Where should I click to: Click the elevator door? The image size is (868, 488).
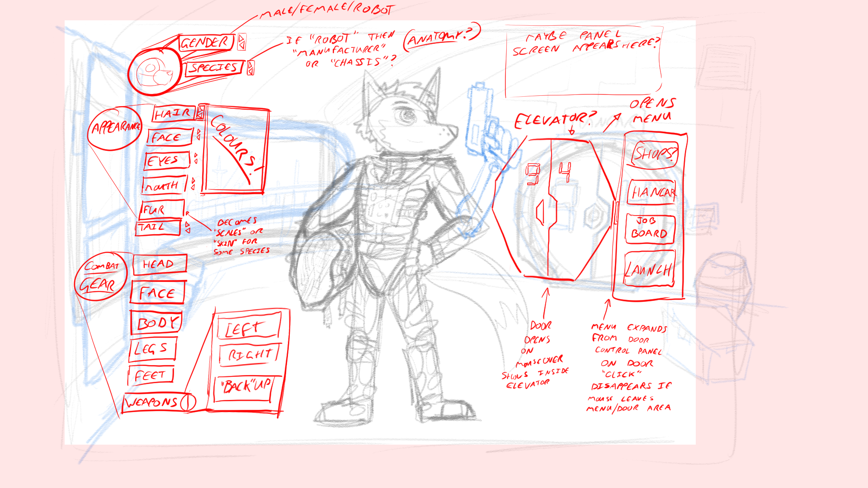tap(555, 210)
